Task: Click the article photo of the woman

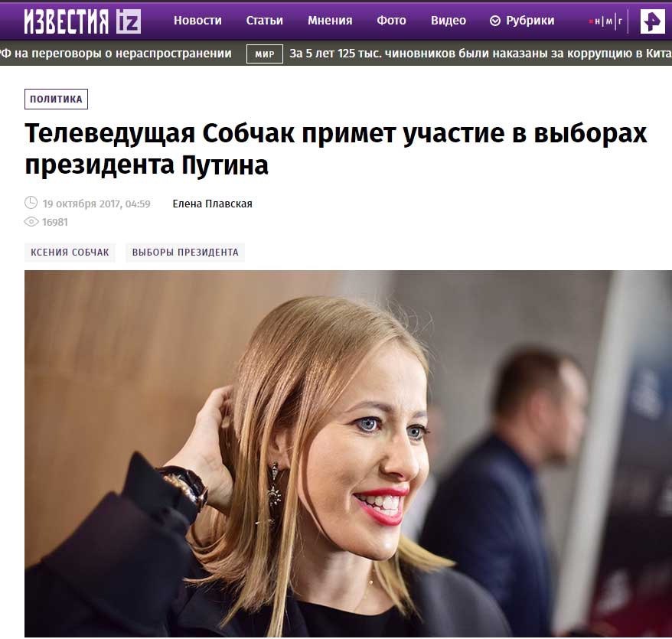Action: pyautogui.click(x=348, y=454)
